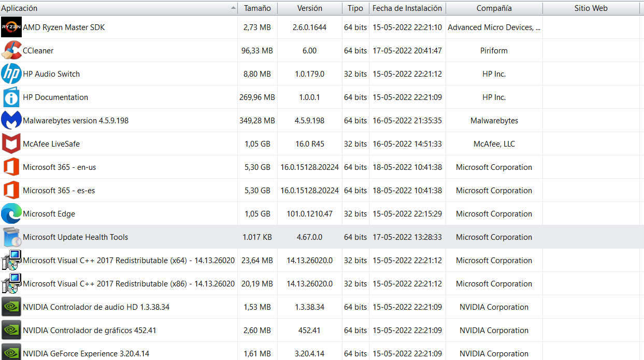Click the 4.67.0.0 version cell

(310, 237)
